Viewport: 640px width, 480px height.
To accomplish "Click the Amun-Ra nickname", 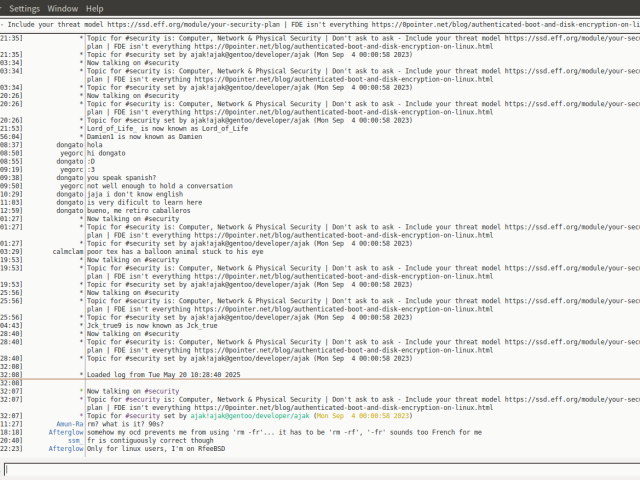I will pyautogui.click(x=69, y=424).
